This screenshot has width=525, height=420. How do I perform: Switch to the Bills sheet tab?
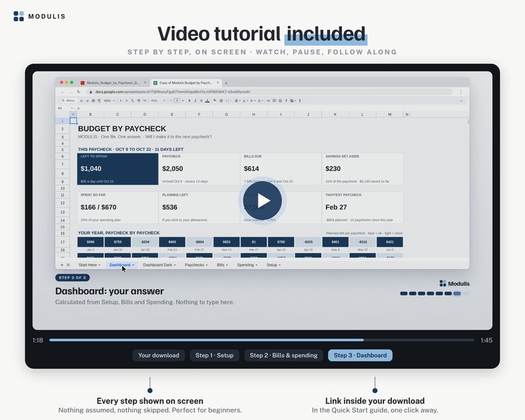click(221, 265)
